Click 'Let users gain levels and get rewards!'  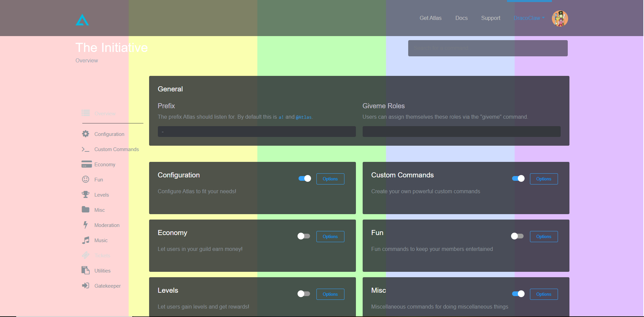[203, 307]
